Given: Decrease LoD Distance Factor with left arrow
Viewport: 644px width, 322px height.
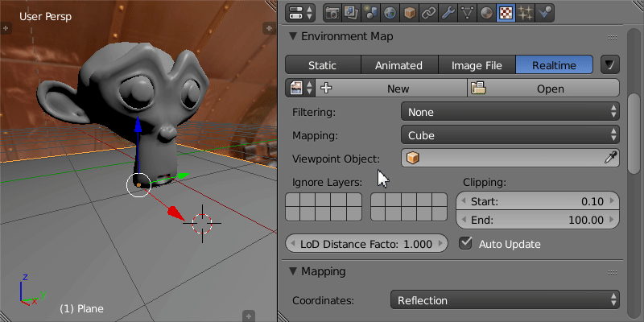Looking at the screenshot, I should point(292,244).
